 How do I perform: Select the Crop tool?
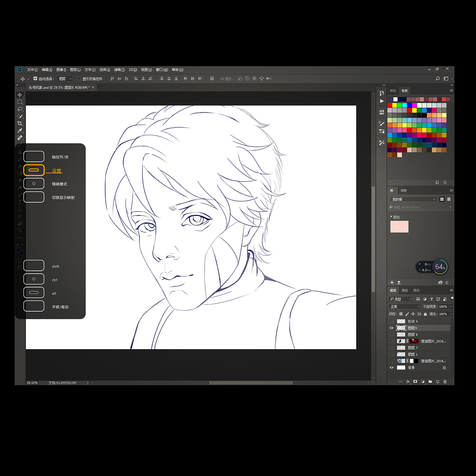(20, 123)
